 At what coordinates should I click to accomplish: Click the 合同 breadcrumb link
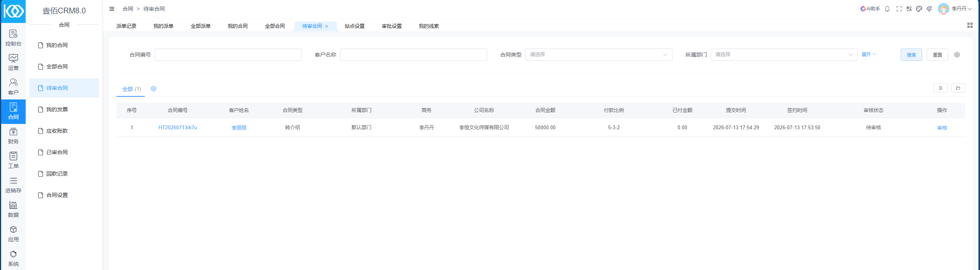(x=128, y=9)
